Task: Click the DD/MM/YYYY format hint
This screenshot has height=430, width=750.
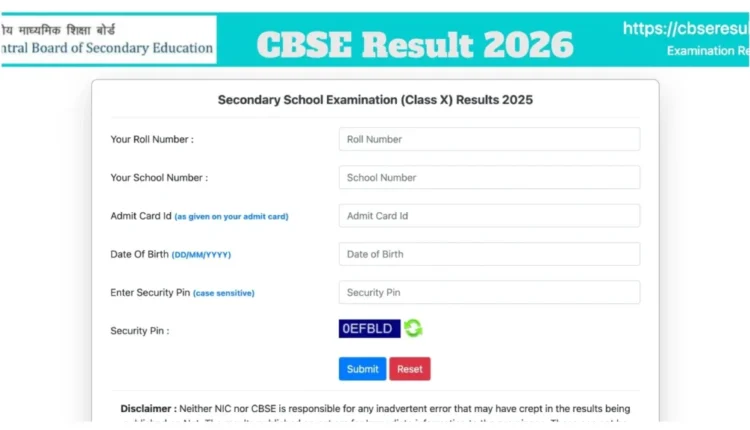Action: 201,255
